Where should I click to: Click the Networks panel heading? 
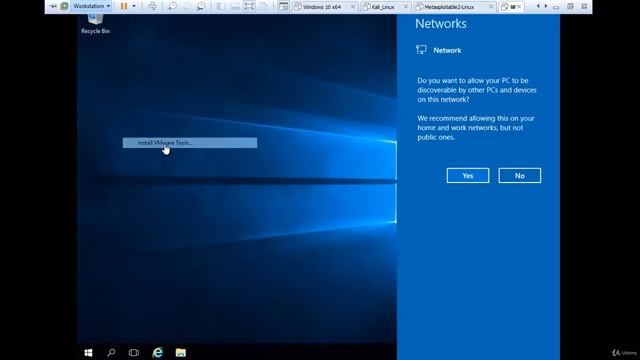coord(441,24)
